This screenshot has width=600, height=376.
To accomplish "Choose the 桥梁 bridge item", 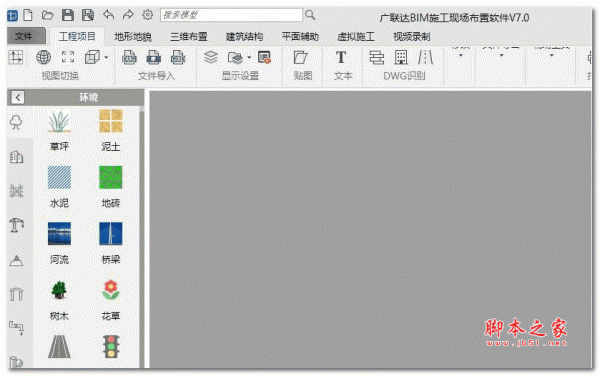I will [111, 244].
